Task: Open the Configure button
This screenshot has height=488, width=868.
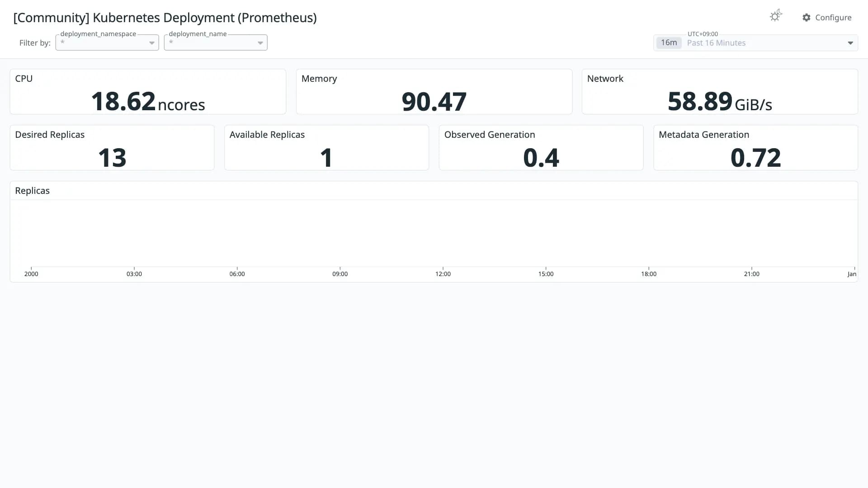Action: coord(827,18)
